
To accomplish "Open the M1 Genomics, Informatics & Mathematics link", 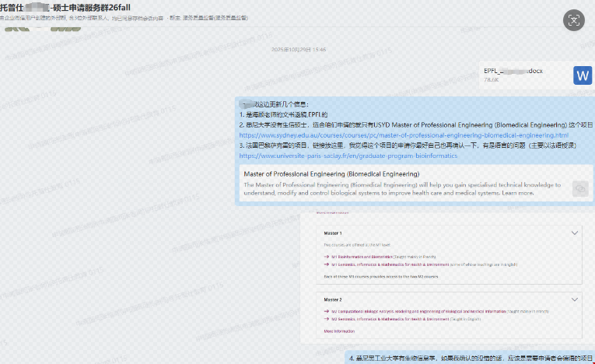I will point(390,264).
